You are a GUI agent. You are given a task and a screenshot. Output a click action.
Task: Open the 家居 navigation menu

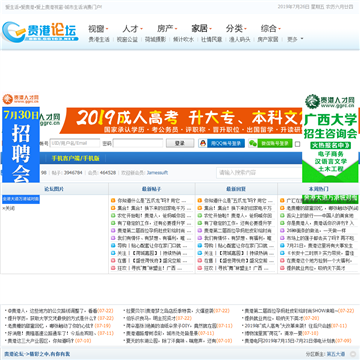pyautogui.click(x=201, y=29)
